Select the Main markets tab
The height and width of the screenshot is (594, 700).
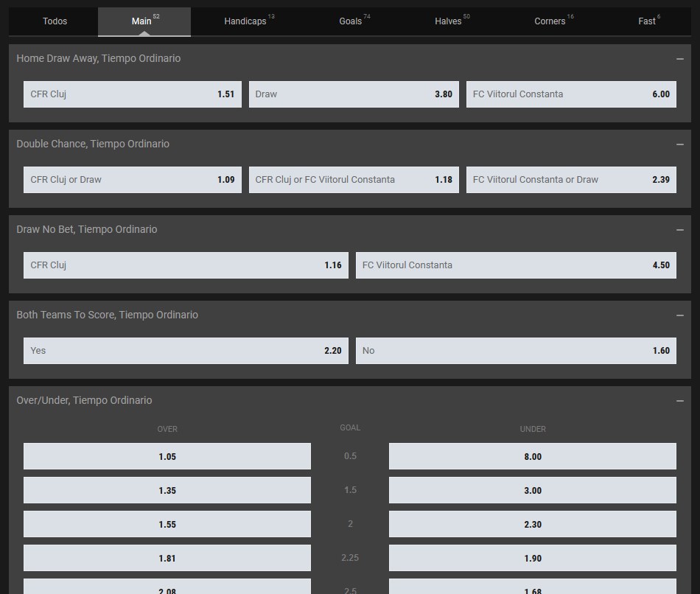(141, 21)
